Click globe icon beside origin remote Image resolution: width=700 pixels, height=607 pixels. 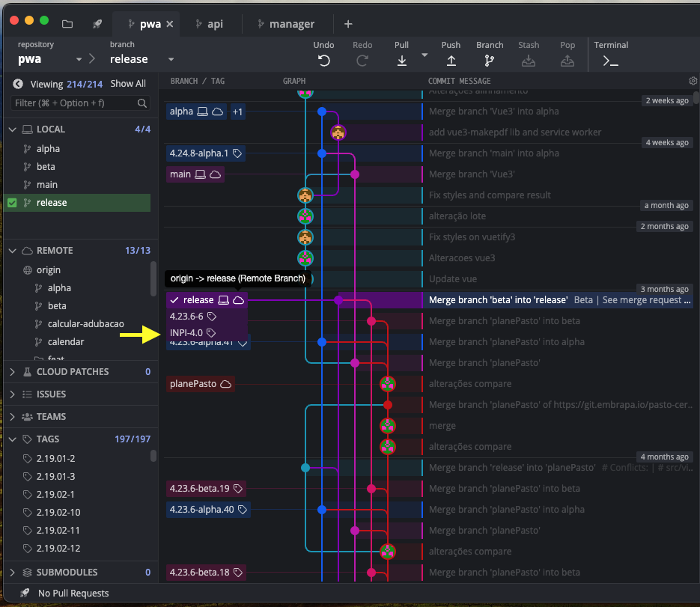28,270
